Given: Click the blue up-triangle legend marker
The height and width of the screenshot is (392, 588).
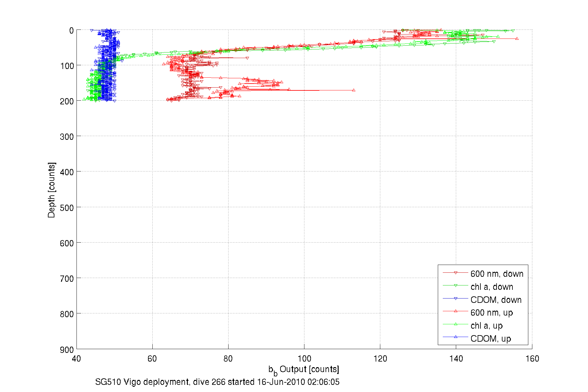Looking at the screenshot, I should 456,337.
